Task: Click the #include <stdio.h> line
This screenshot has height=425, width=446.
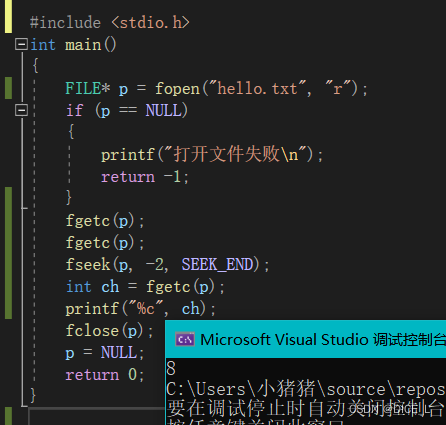Action: click(x=110, y=23)
